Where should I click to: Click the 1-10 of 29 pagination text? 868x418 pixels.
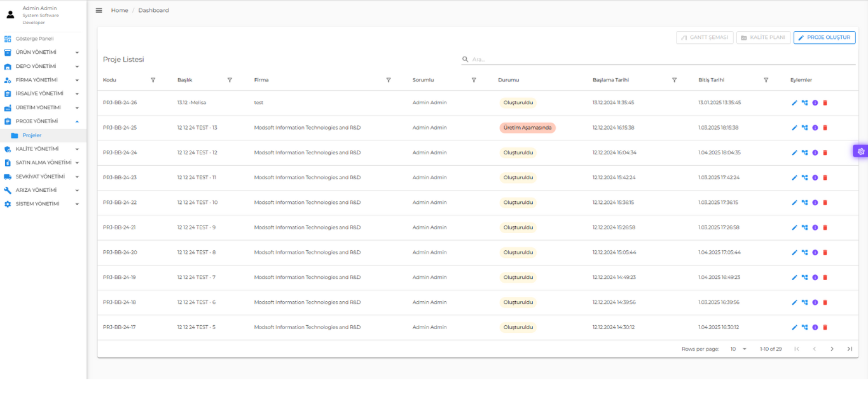tap(771, 349)
